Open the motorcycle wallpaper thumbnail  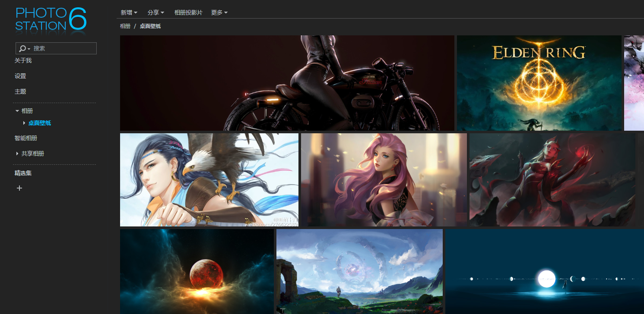pyautogui.click(x=287, y=83)
